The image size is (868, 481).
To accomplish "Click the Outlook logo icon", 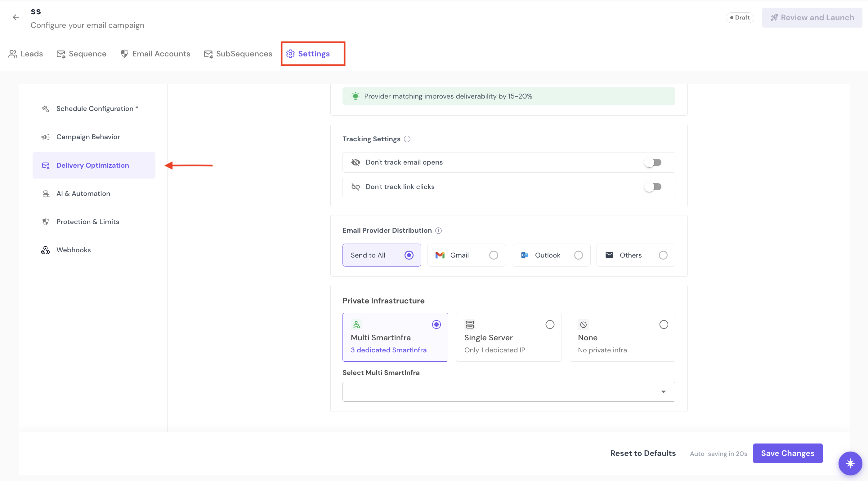I will (x=525, y=255).
